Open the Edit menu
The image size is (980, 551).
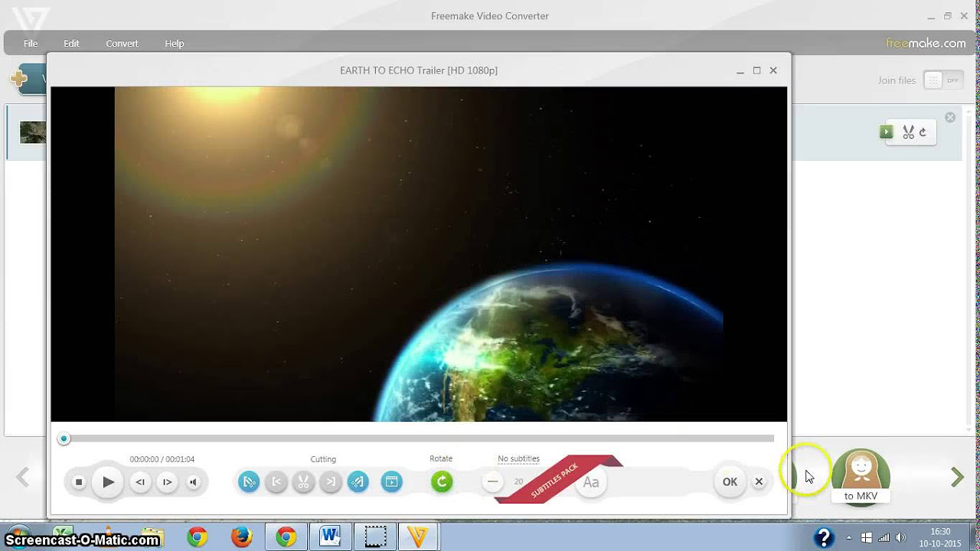(71, 44)
